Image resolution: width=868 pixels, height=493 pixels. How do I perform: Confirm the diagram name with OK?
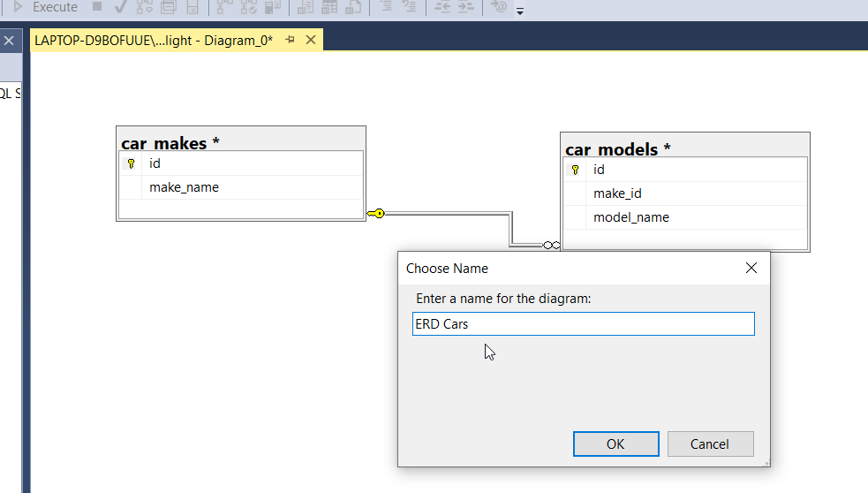coord(615,444)
